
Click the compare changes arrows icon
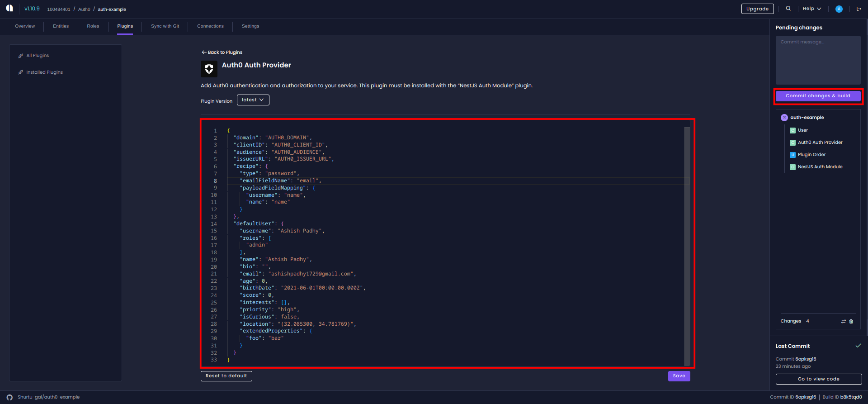pos(844,321)
